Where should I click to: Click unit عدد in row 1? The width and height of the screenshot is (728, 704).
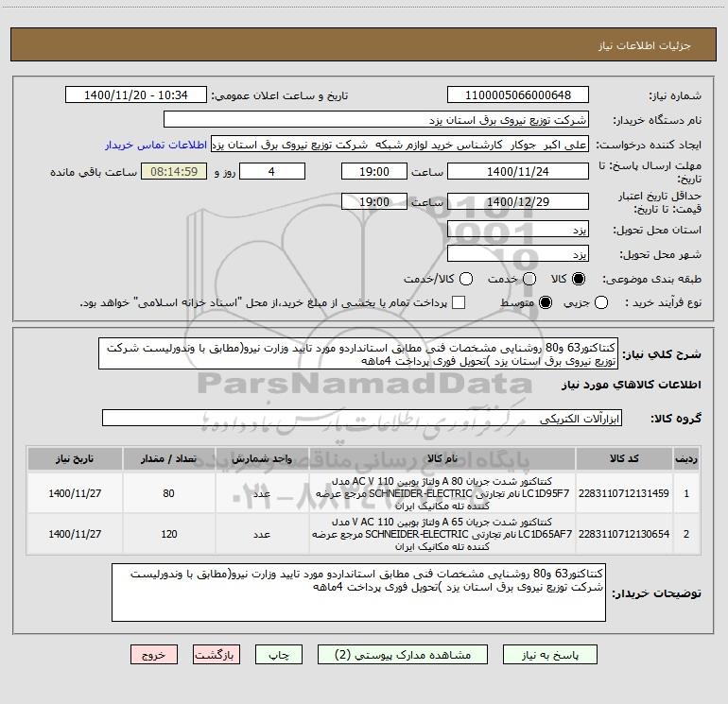(262, 494)
